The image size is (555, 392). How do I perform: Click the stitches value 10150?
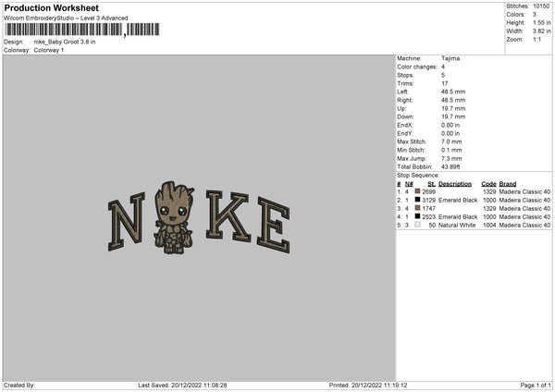pyautogui.click(x=541, y=6)
